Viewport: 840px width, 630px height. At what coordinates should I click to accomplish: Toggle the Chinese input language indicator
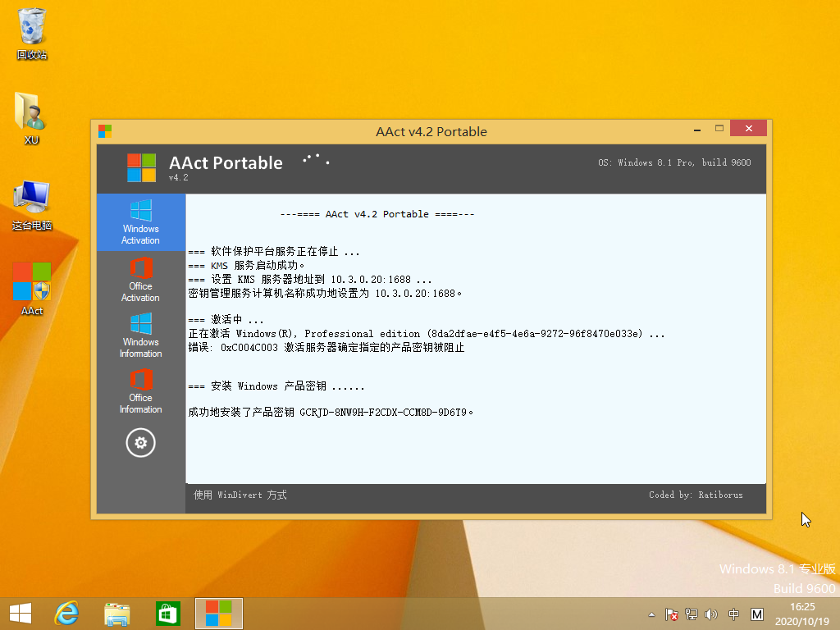(733, 614)
